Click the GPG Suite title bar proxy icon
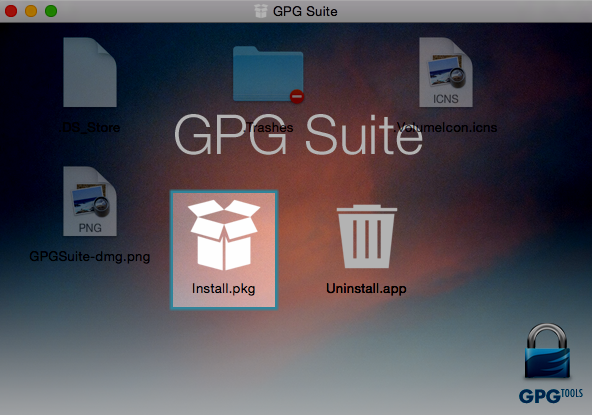Viewport: 592px width, 415px height. (x=261, y=11)
